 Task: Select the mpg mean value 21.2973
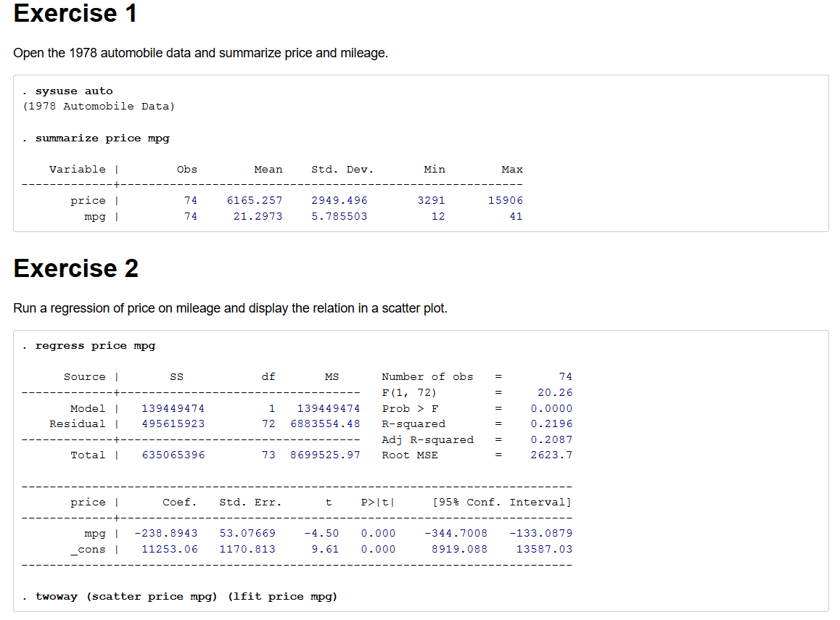click(258, 216)
